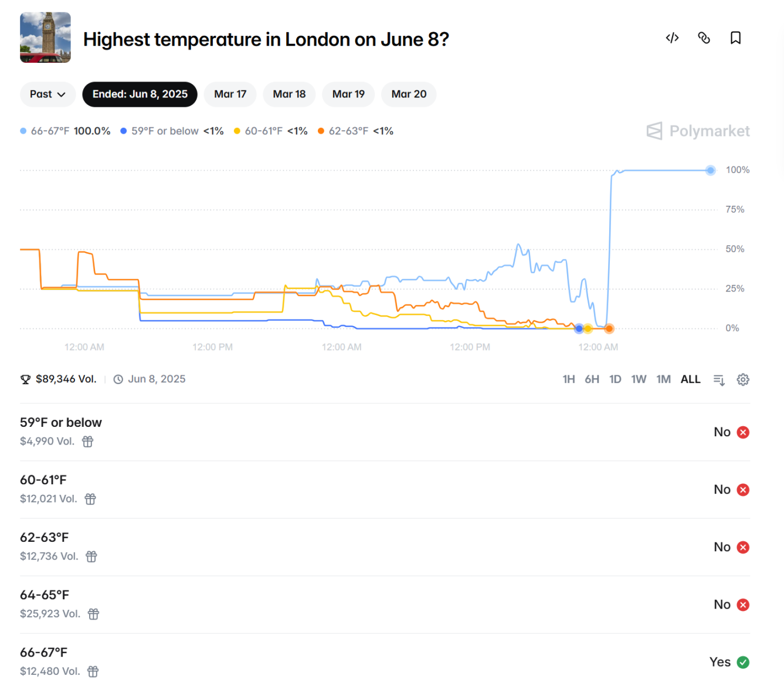Click the Polymarket logo link
Viewport: 784px width, 679px height.
click(x=698, y=131)
